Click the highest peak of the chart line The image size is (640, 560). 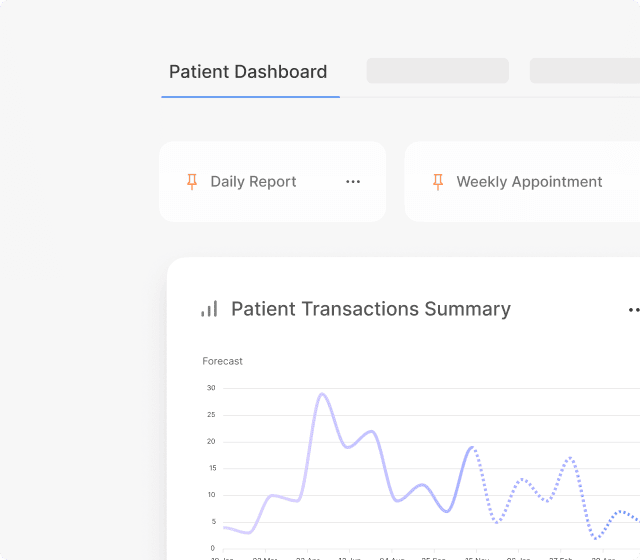pyautogui.click(x=322, y=394)
